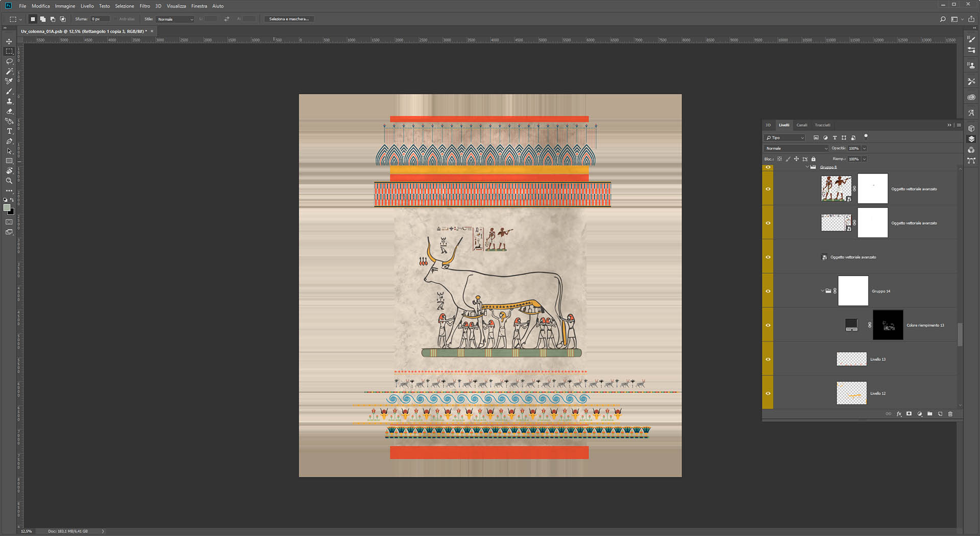
Task: Open the Stile dropdown in options bar
Action: 176,19
